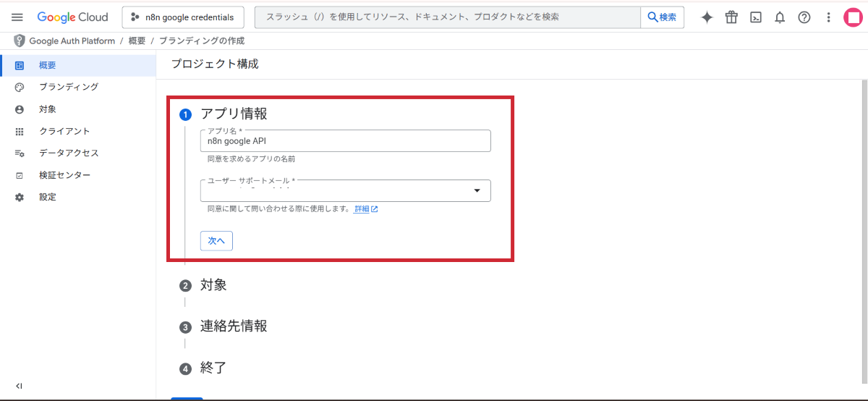The width and height of the screenshot is (868, 401).
Task: Open the main navigation hamburger menu
Action: 17,17
